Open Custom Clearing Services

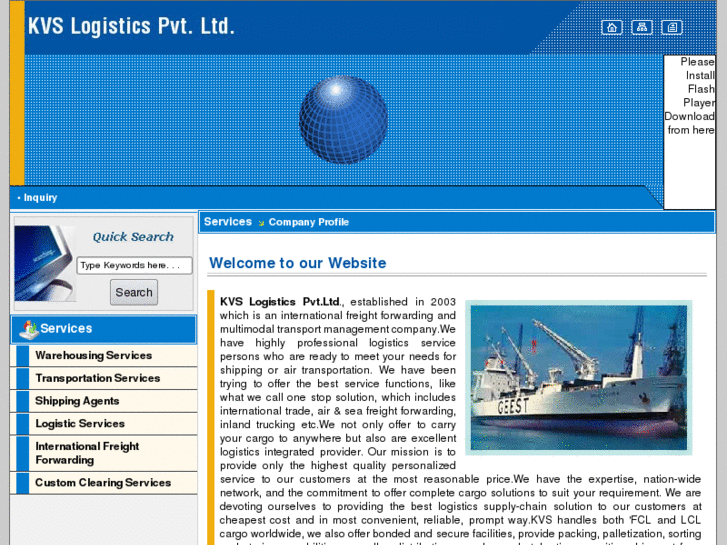point(103,483)
